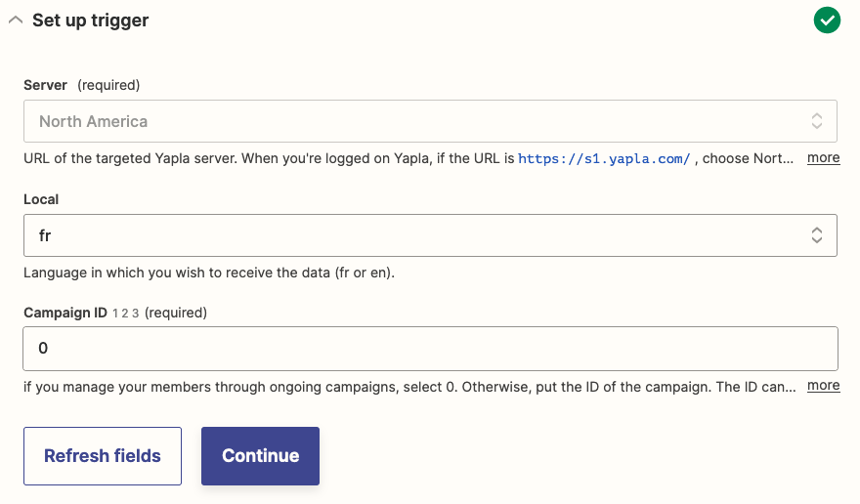The height and width of the screenshot is (504, 860).
Task: Collapse the Set up trigger section chevron
Action: [15, 21]
